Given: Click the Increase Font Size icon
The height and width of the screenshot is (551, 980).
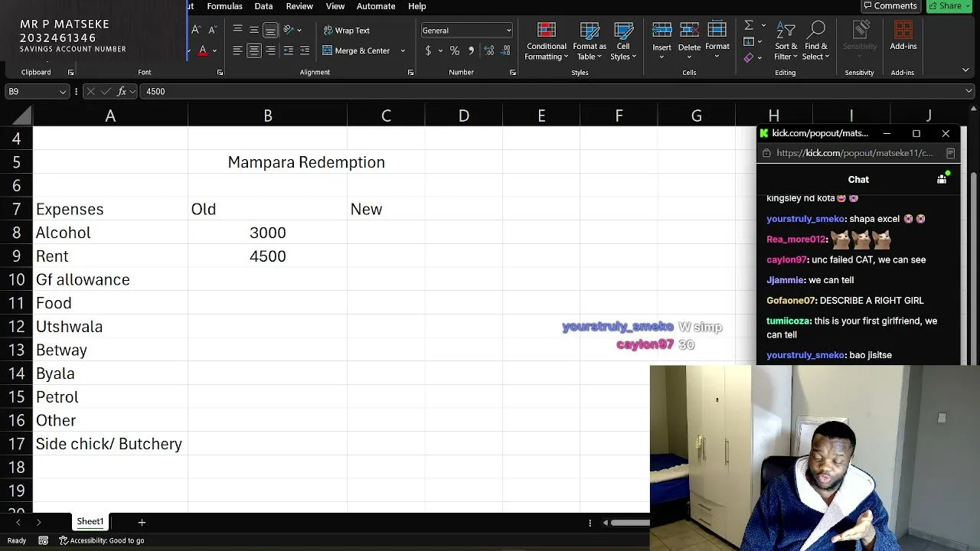Looking at the screenshot, I should 196,30.
